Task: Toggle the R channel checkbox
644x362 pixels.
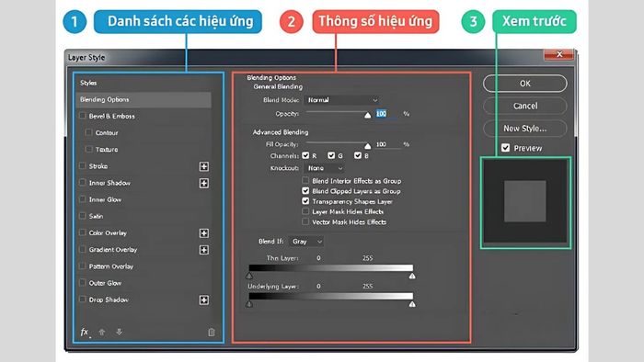Action: click(305, 155)
